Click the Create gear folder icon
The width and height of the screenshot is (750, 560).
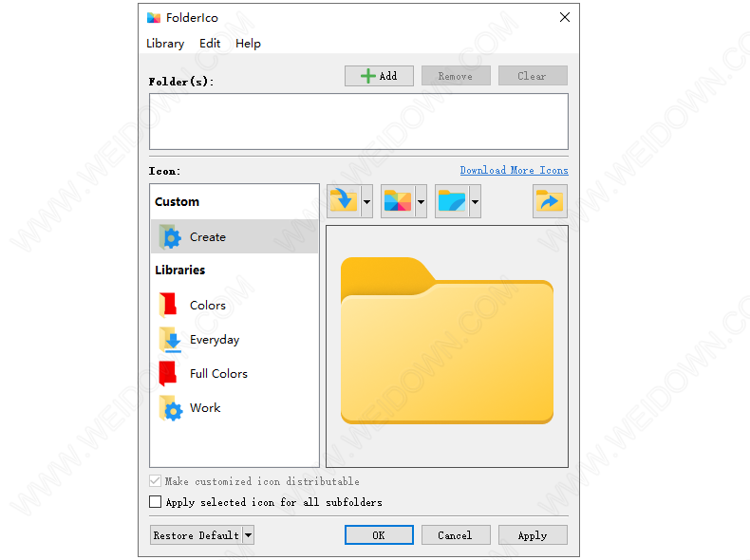pyautogui.click(x=170, y=236)
